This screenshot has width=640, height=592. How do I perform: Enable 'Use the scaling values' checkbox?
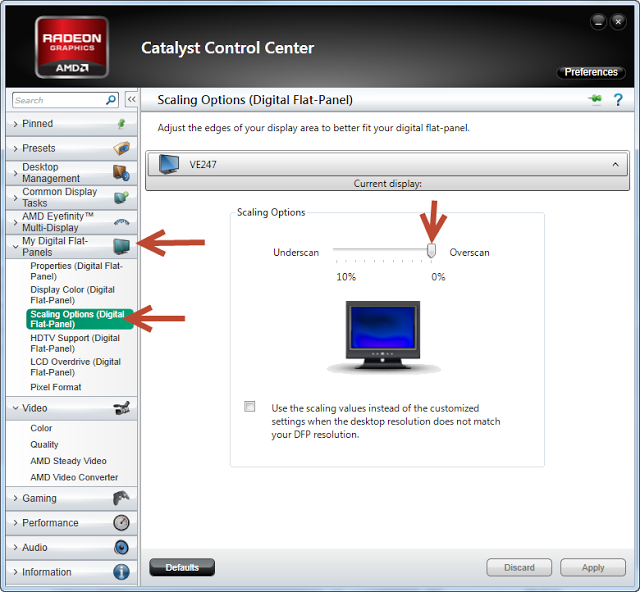coord(249,407)
